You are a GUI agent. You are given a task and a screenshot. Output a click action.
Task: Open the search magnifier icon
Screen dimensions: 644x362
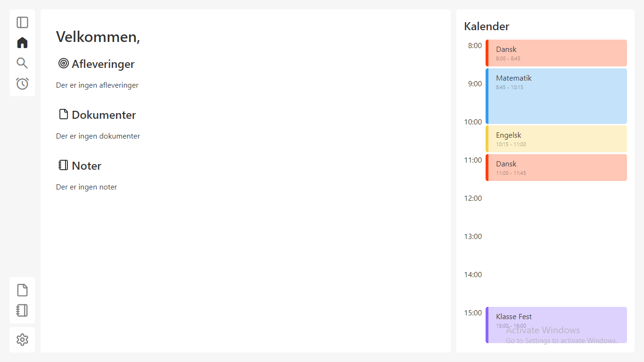coord(22,63)
